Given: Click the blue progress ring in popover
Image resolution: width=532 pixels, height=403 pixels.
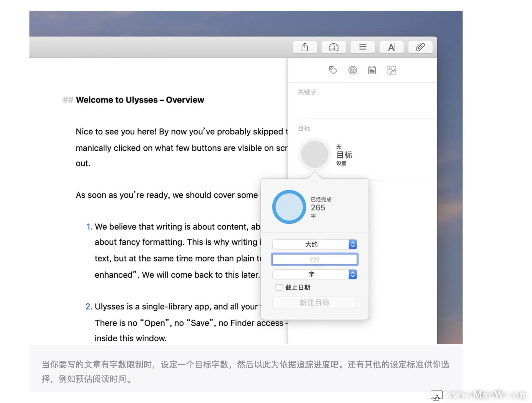Looking at the screenshot, I should [289, 207].
